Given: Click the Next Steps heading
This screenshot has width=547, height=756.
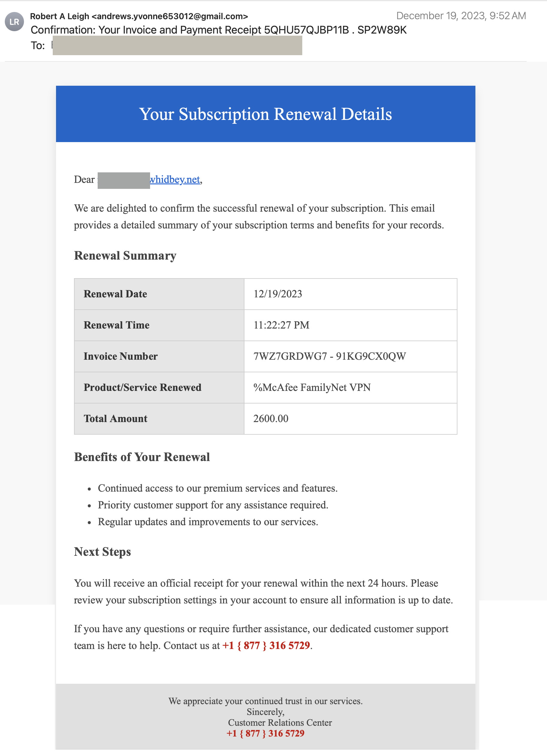Looking at the screenshot, I should click(x=102, y=551).
